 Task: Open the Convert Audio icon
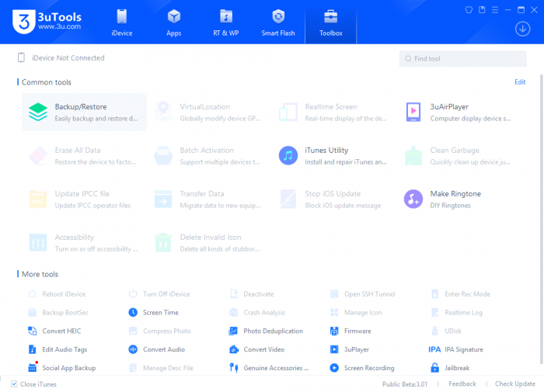pyautogui.click(x=133, y=349)
